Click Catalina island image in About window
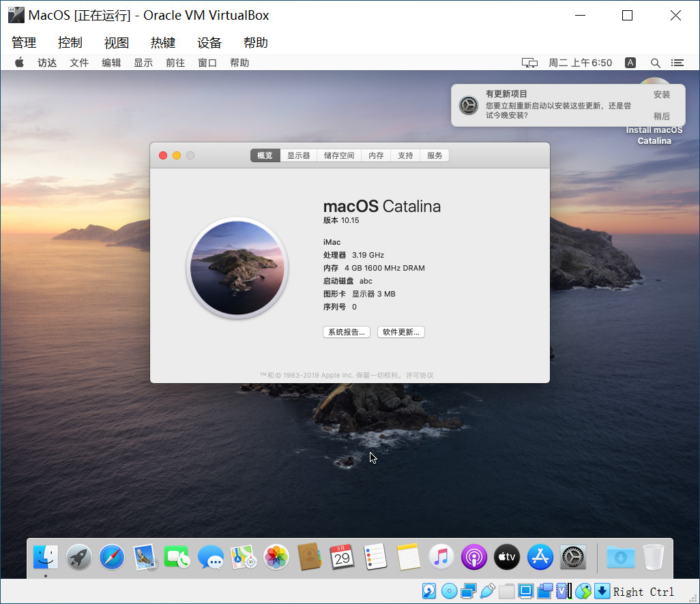700x604 pixels. click(x=237, y=268)
